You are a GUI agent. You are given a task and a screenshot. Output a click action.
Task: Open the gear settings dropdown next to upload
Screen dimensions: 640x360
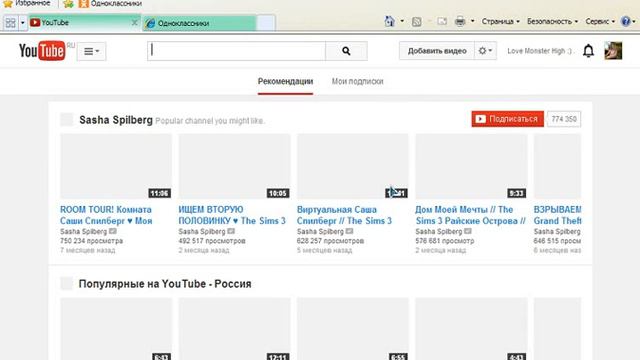(485, 51)
